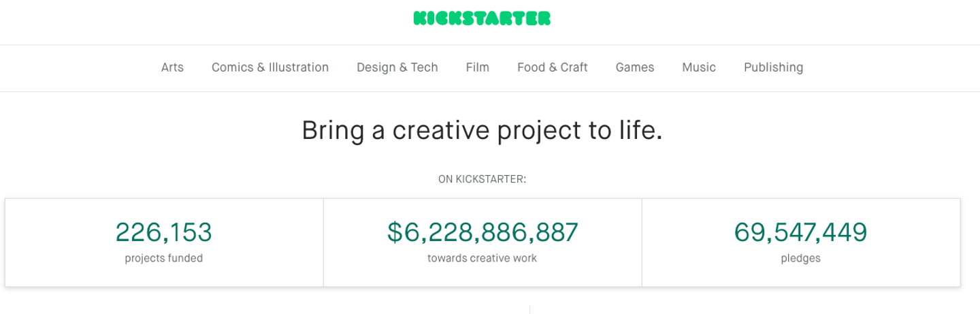This screenshot has height=314, width=980.
Task: Go to Comics & Illustration category
Action: coord(269,67)
